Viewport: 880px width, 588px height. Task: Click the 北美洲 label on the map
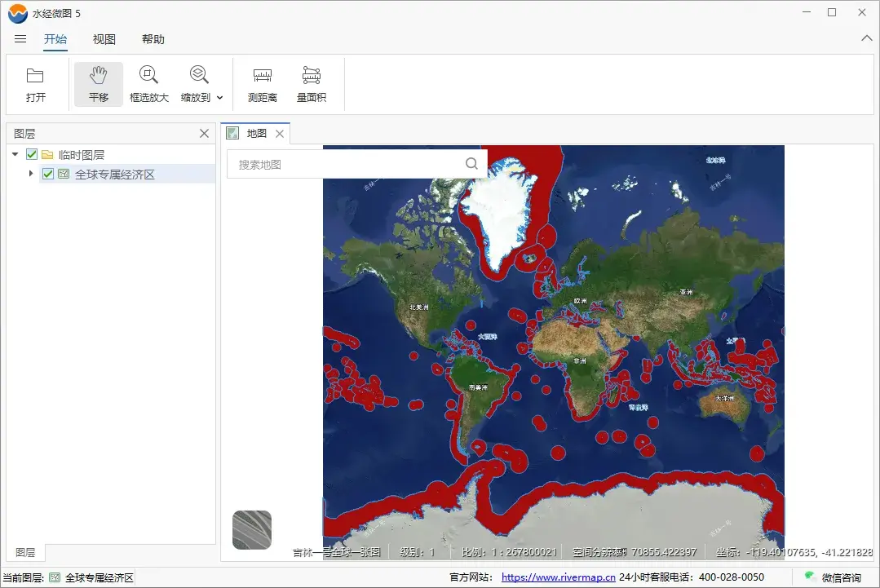(419, 307)
